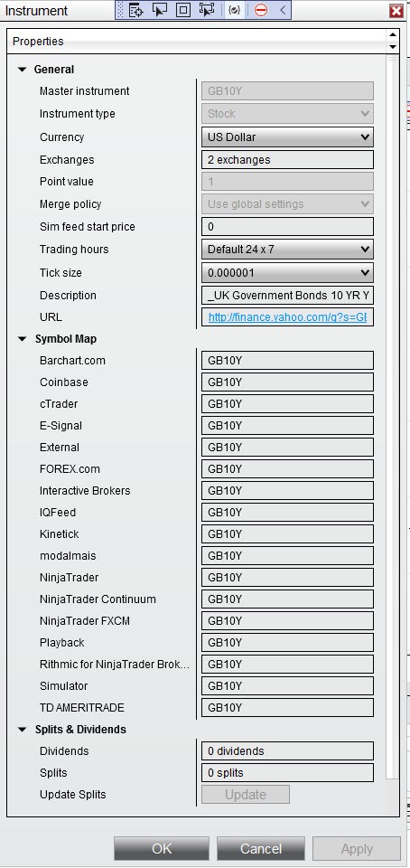Click the select-element arrow toolbar icon
The width and height of the screenshot is (410, 868).
(x=160, y=10)
